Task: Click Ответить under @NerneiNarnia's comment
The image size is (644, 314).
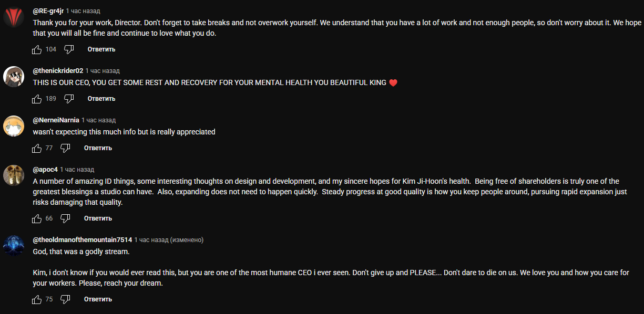Action: pos(98,148)
